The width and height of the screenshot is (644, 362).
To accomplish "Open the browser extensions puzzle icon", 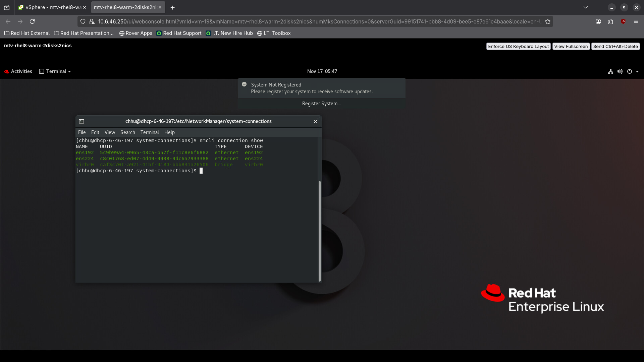I will click(610, 21).
